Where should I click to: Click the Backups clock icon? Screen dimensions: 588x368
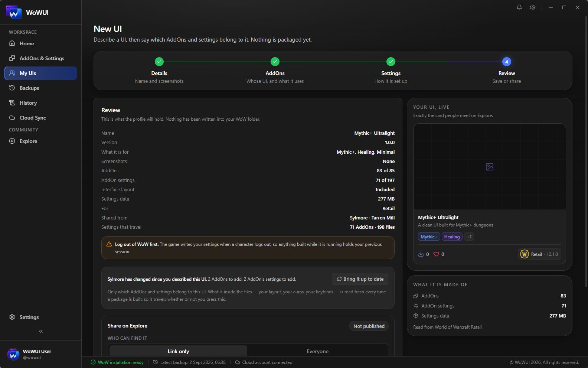(12, 88)
